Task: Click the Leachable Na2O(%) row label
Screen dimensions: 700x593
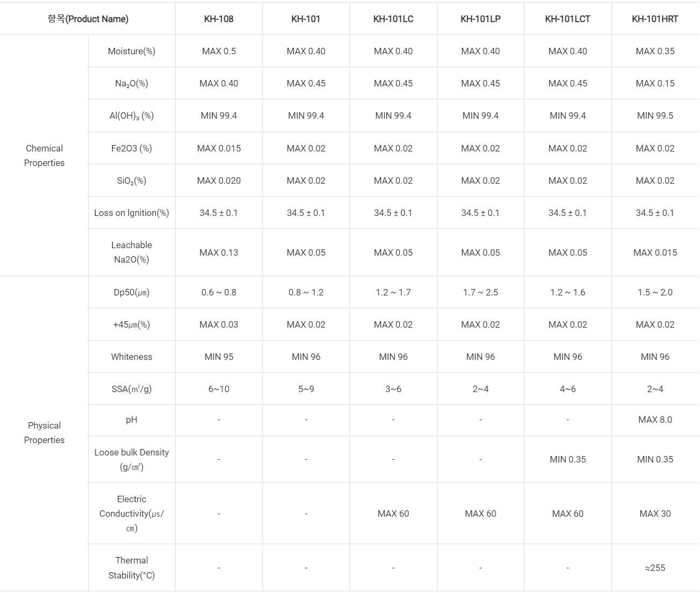Action: [x=132, y=252]
